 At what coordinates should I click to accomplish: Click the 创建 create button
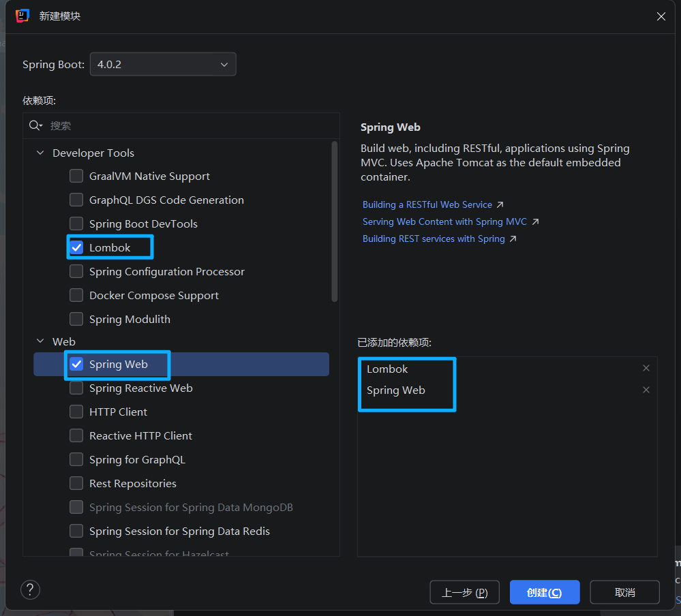pos(545,593)
